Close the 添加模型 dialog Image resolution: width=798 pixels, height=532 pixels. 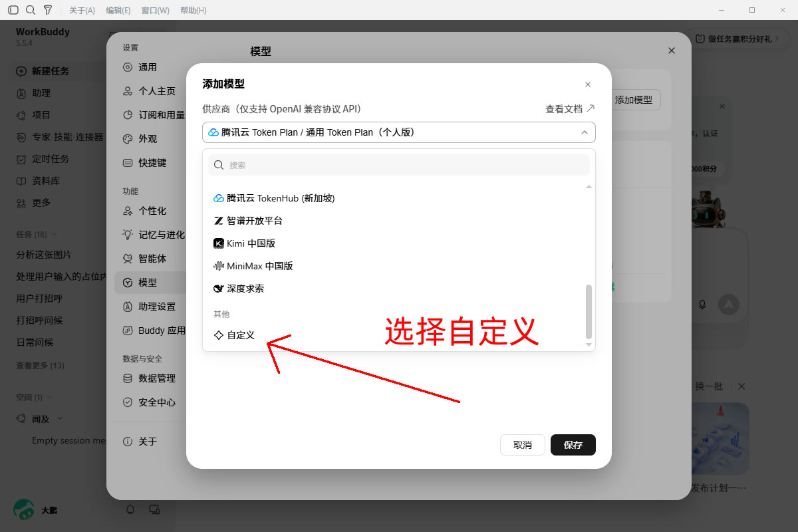coord(588,84)
